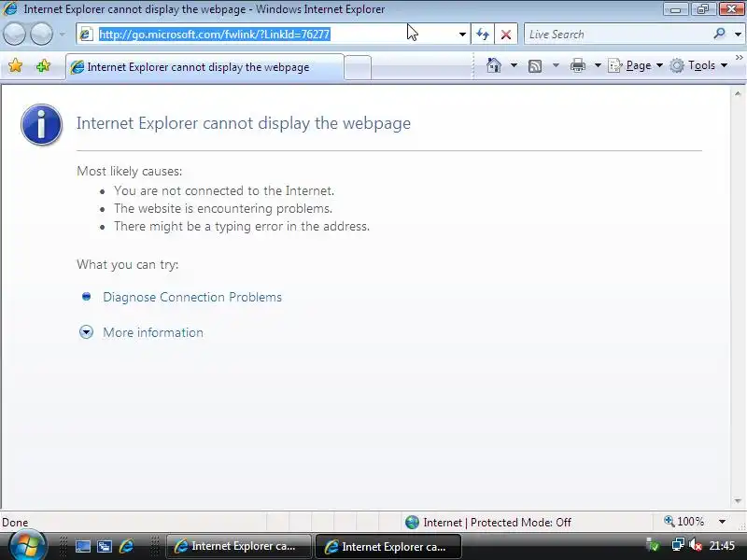747x560 pixels.
Task: Click 'You are not connected to the Internet.' text
Action: (224, 190)
